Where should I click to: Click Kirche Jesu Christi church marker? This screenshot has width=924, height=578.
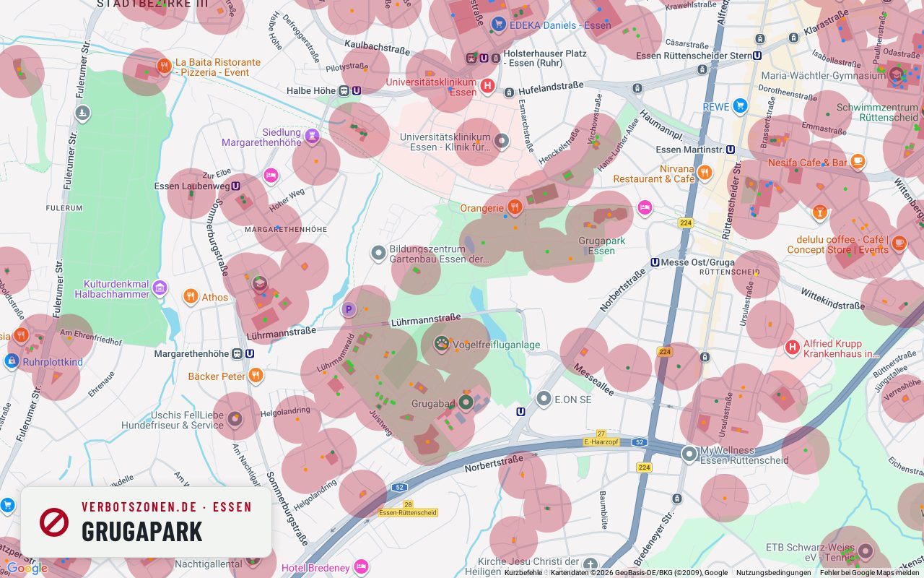(x=590, y=564)
